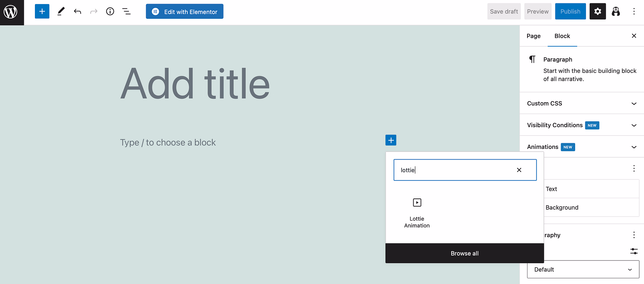Select the pencil Tools icon
Screen dimensions: 644x284
(61, 11)
